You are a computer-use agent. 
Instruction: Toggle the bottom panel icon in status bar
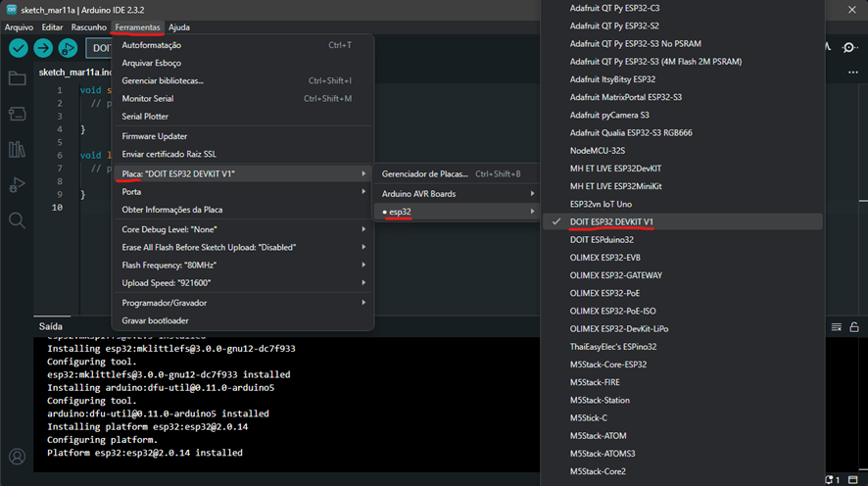coord(852,479)
